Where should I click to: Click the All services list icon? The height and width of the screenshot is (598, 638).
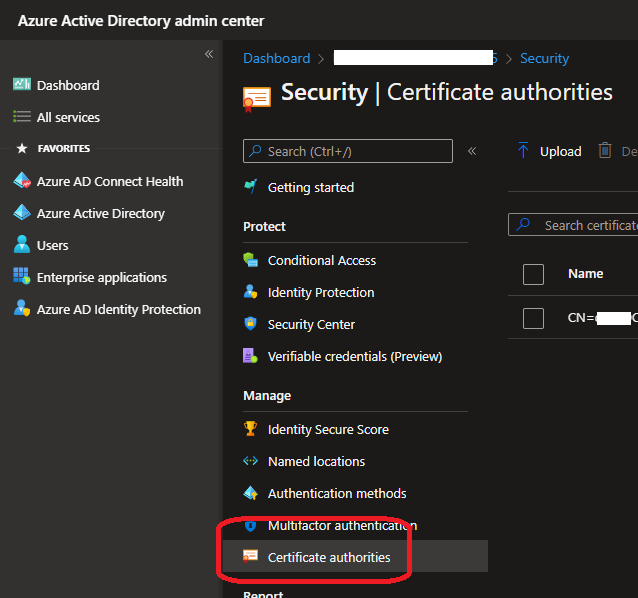pyautogui.click(x=22, y=117)
